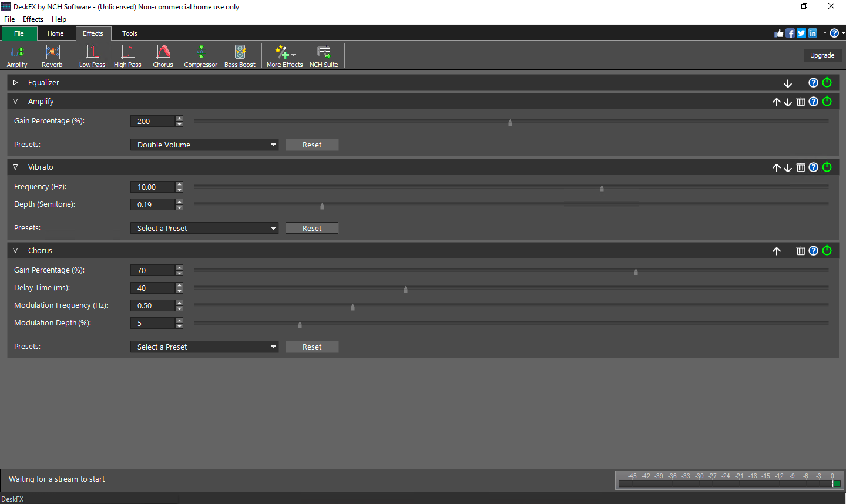Viewport: 846px width, 504px height.
Task: Open the Vibrato presets dropdown
Action: click(204, 227)
